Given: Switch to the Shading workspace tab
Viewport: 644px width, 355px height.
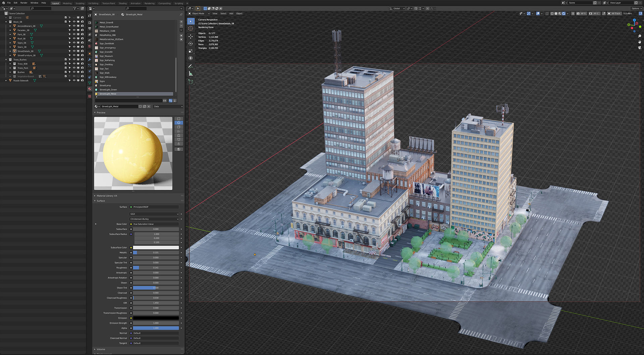Looking at the screenshot, I should (x=123, y=3).
